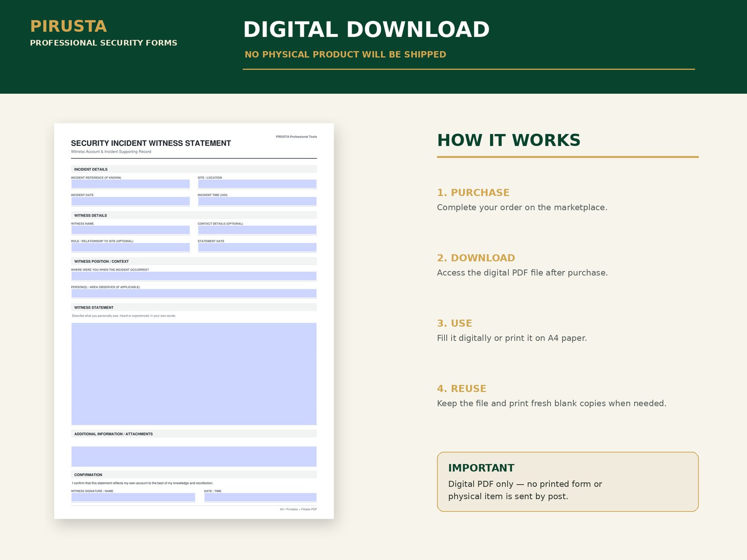Click 'Fill it digitally or print it on A4 paper.'
Viewport: 747px width, 560px height.
512,338
